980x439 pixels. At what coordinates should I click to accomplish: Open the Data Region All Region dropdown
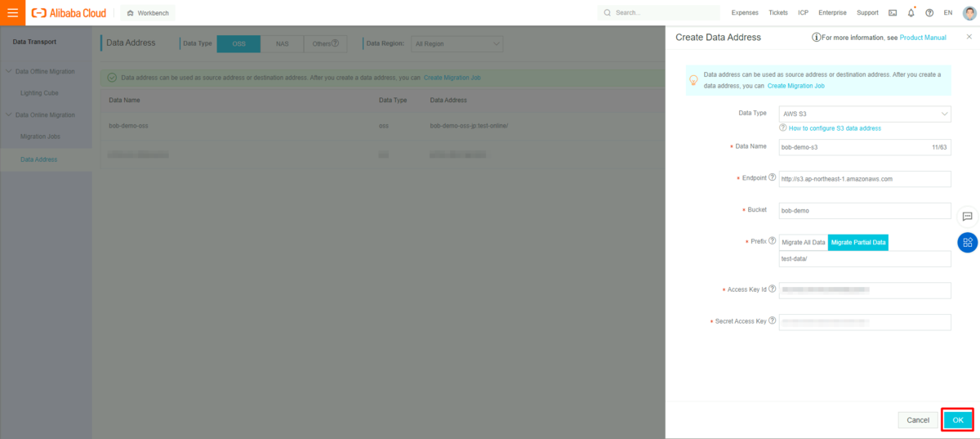tap(457, 44)
